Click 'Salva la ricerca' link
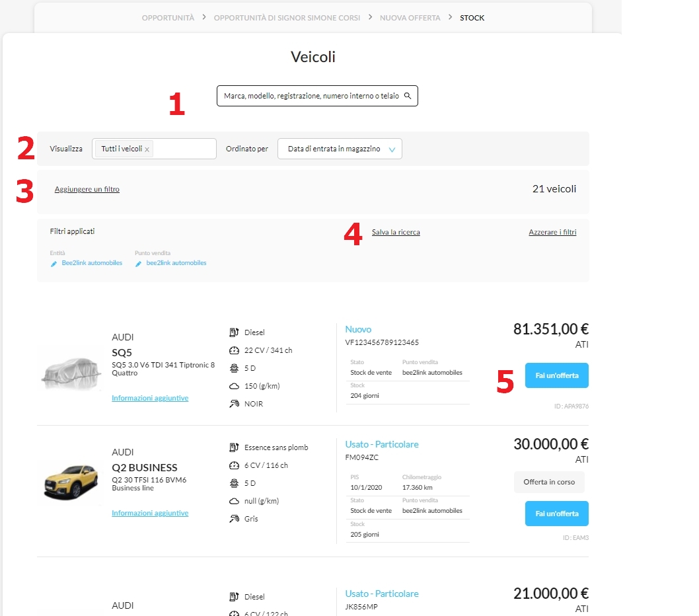 coord(396,232)
